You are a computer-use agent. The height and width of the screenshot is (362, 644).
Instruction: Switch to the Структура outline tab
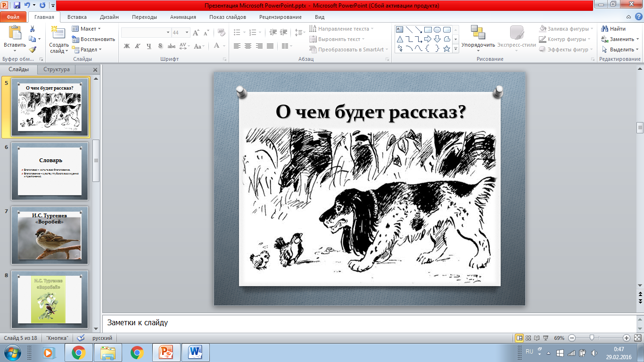(57, 69)
